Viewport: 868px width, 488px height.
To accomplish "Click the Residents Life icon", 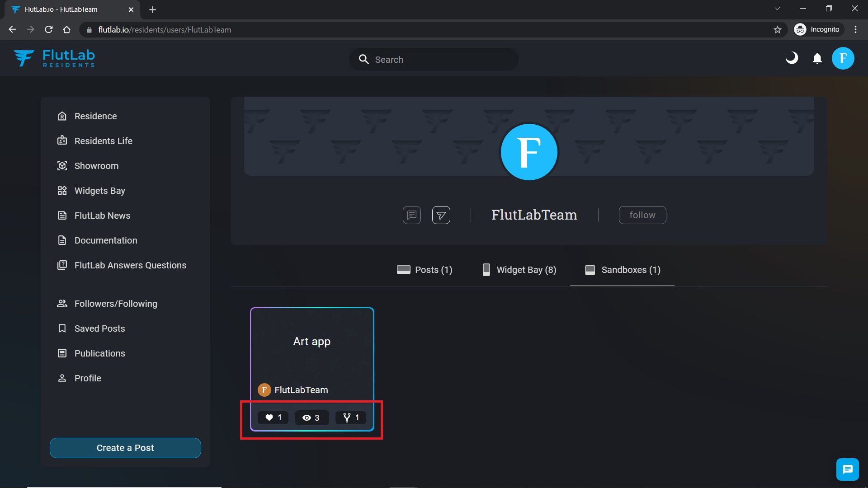I will click(62, 141).
